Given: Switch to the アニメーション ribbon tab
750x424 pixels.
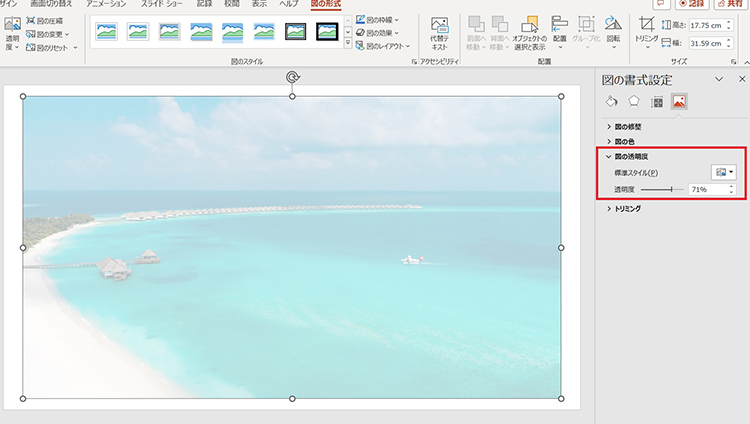Looking at the screenshot, I should coord(106,4).
